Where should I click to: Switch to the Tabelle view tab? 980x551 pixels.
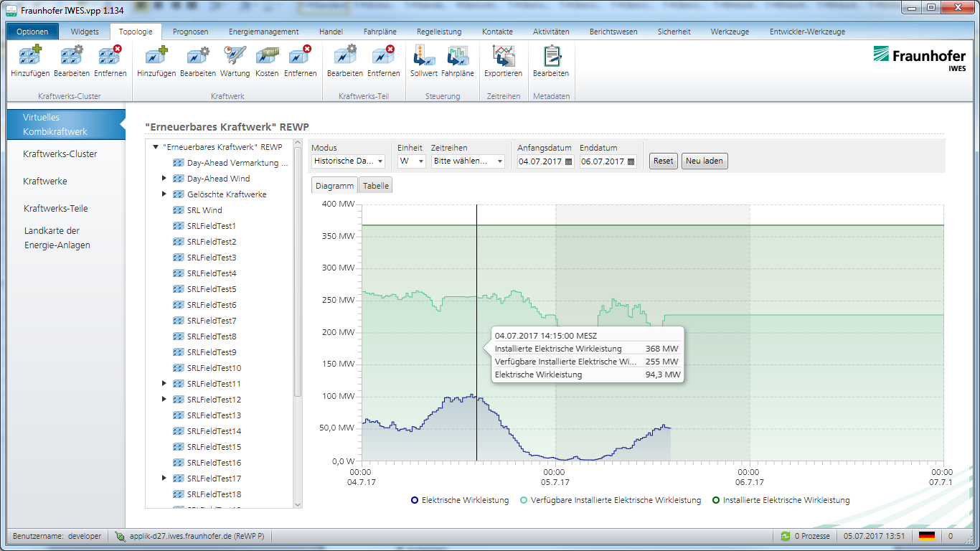376,186
